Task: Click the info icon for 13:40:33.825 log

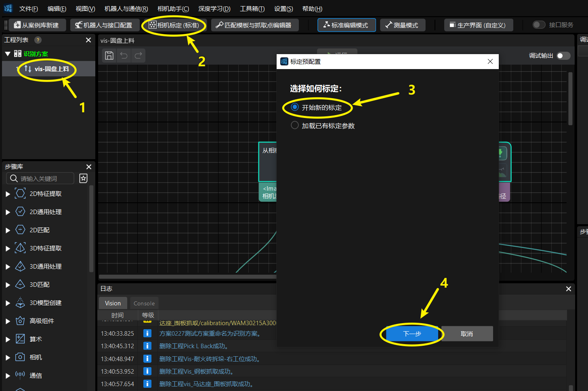Action: pyautogui.click(x=147, y=333)
